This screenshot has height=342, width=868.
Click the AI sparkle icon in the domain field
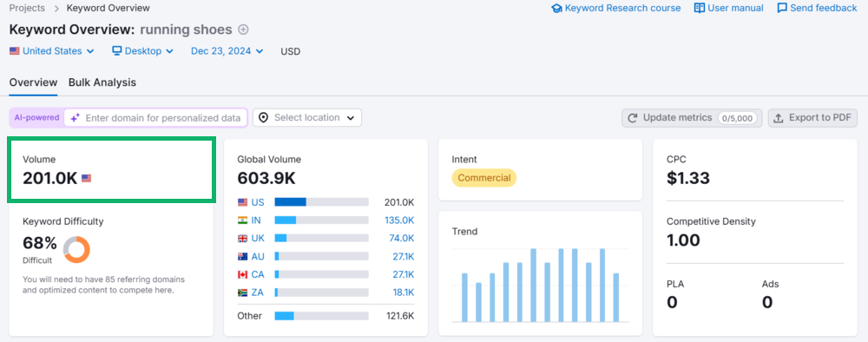point(76,117)
